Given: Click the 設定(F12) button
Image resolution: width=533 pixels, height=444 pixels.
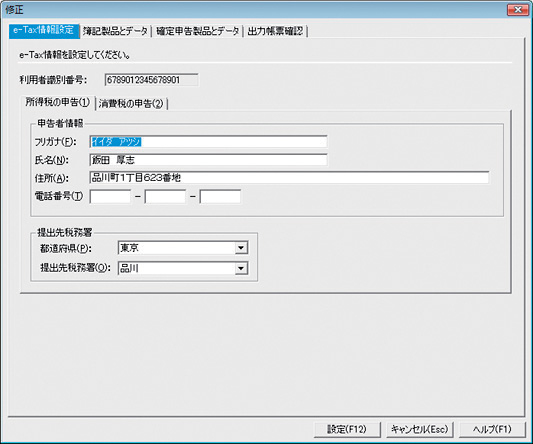Looking at the screenshot, I should point(347,429).
